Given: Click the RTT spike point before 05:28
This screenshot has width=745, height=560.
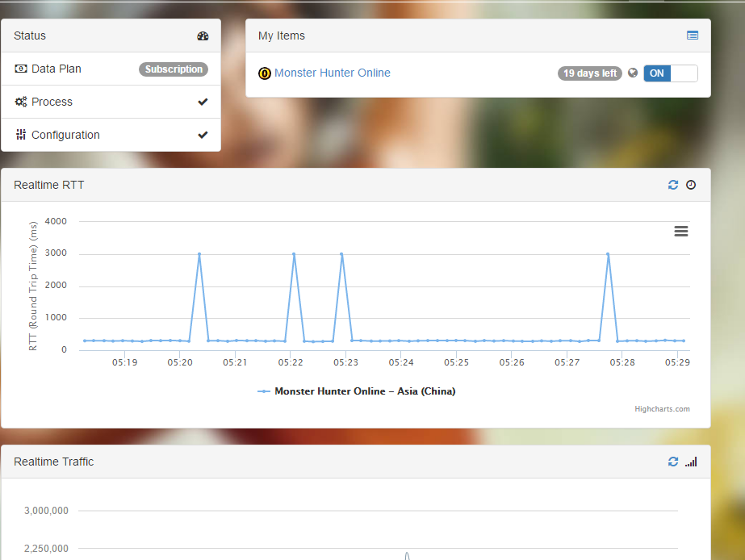Looking at the screenshot, I should [608, 255].
